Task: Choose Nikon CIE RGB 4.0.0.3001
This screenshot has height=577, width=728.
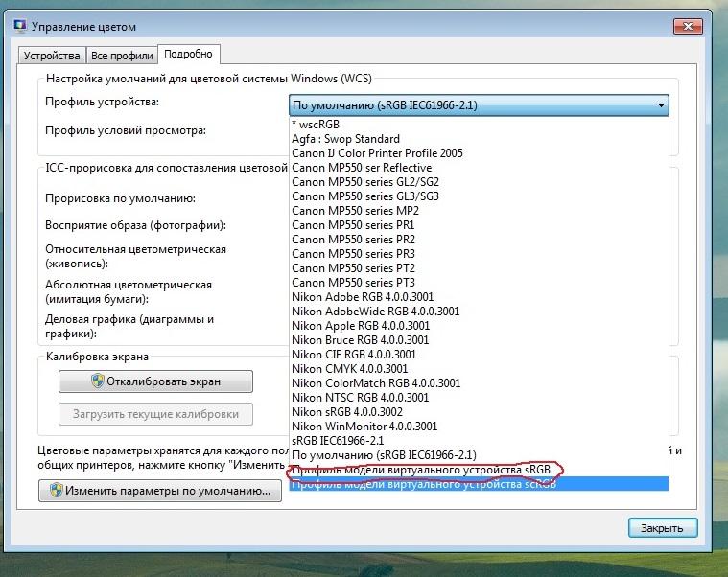Action: coord(479,355)
